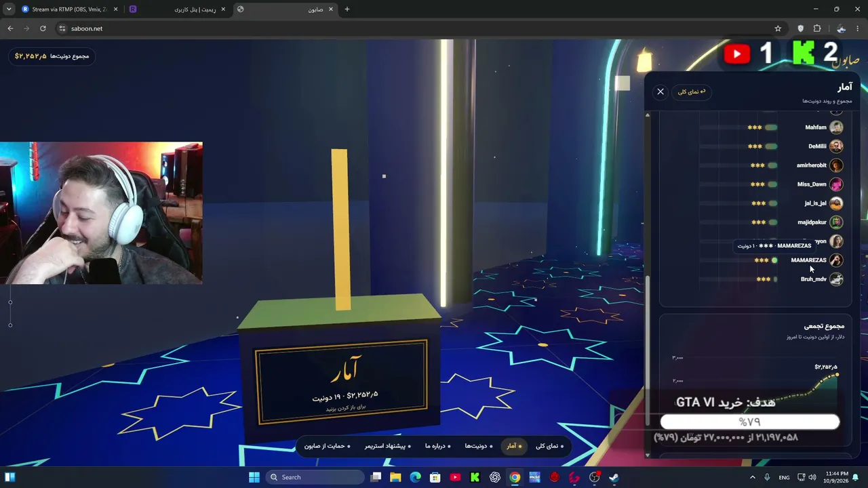Open the browser extensions puzzle icon
The width and height of the screenshot is (868, 488).
click(x=817, y=28)
